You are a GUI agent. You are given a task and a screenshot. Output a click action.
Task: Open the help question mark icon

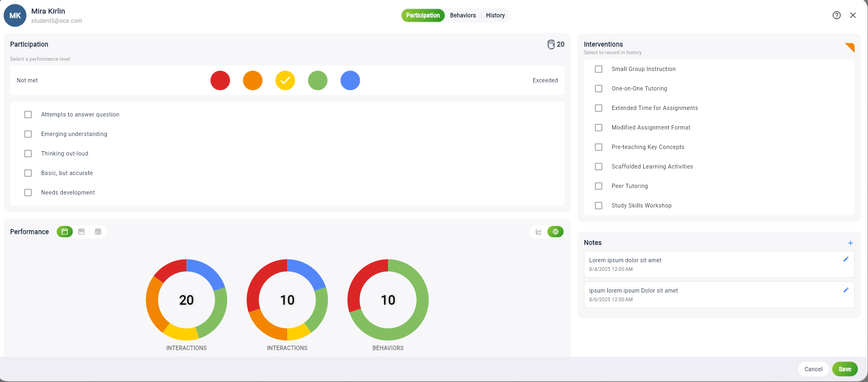[x=837, y=15]
